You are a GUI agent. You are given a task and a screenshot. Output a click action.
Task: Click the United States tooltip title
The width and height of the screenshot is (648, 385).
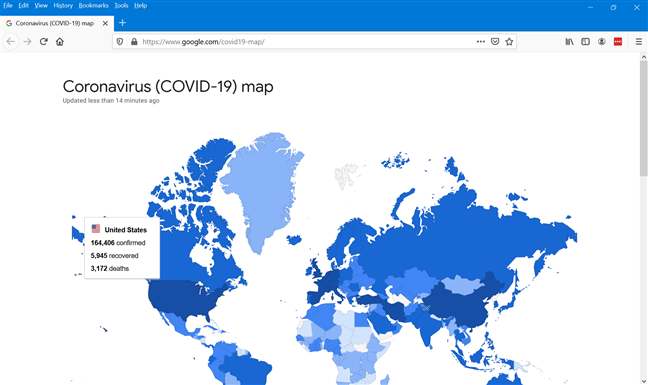coord(126,230)
